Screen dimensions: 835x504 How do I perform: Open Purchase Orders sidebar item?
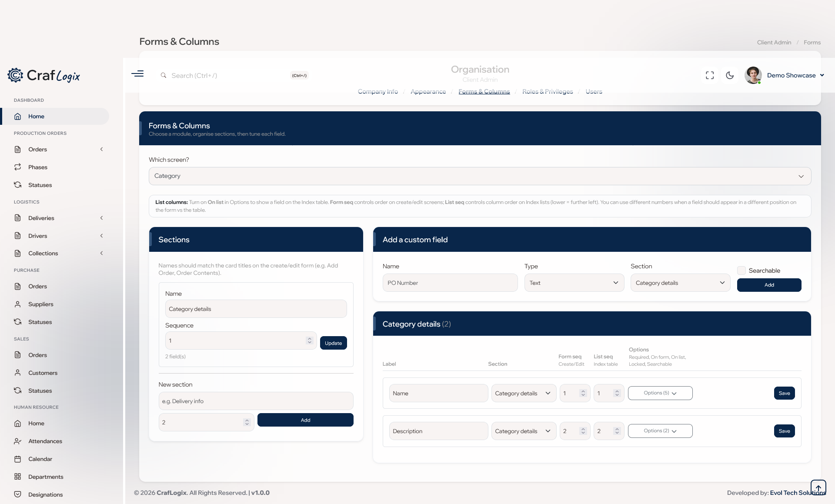pos(55,286)
